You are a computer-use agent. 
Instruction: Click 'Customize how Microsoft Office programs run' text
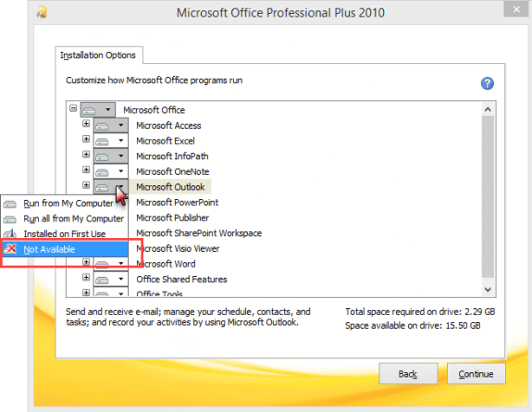(x=154, y=81)
